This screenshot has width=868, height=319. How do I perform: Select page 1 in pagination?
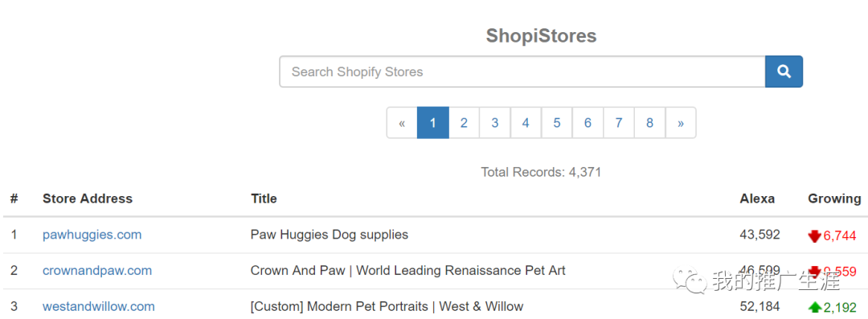point(433,123)
